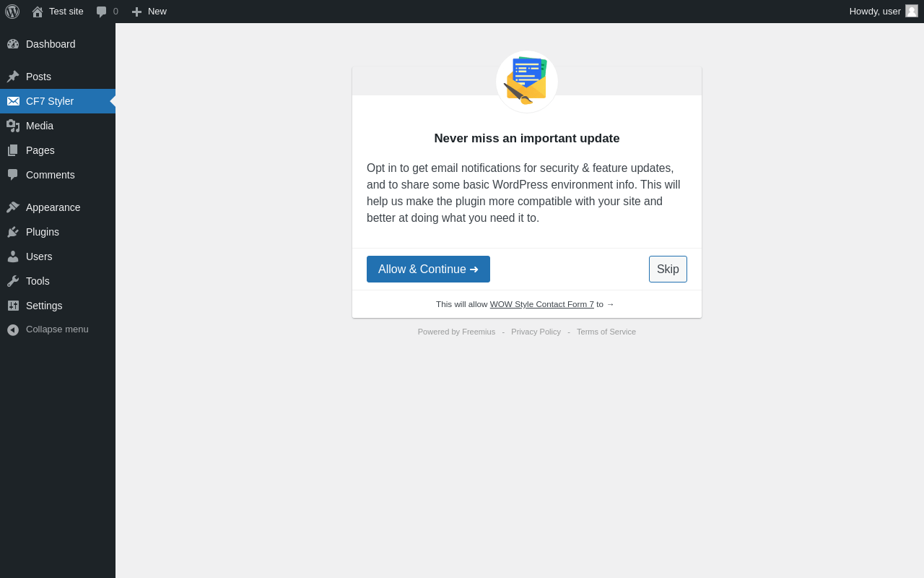924x578 pixels.
Task: Click the Plugins plug icon
Action: coord(13,232)
